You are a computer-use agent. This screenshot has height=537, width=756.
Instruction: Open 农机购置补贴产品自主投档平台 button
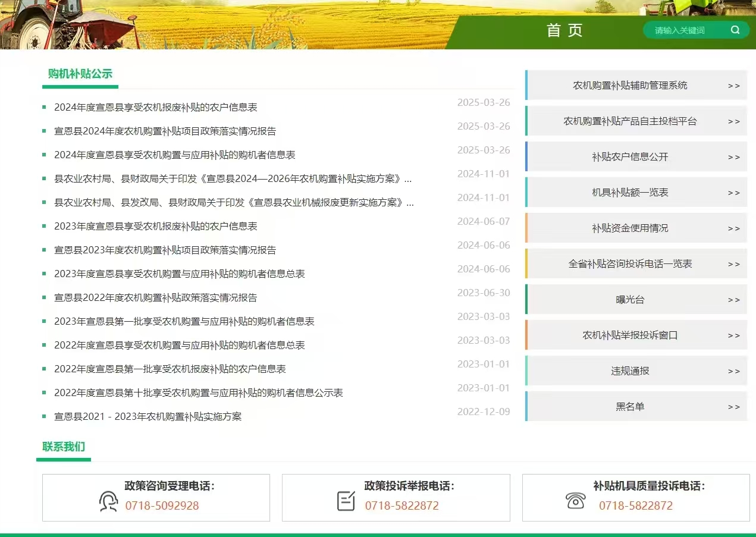tap(630, 121)
